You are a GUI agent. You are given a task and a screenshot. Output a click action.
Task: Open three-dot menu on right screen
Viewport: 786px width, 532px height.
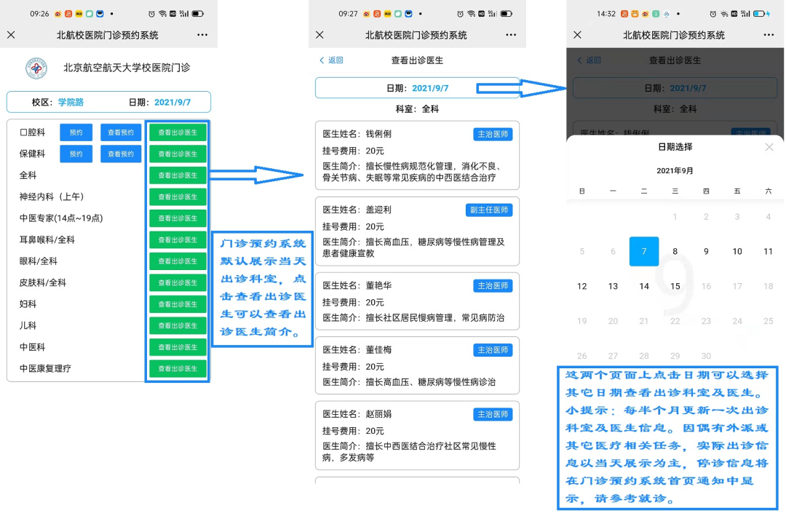click(769, 35)
